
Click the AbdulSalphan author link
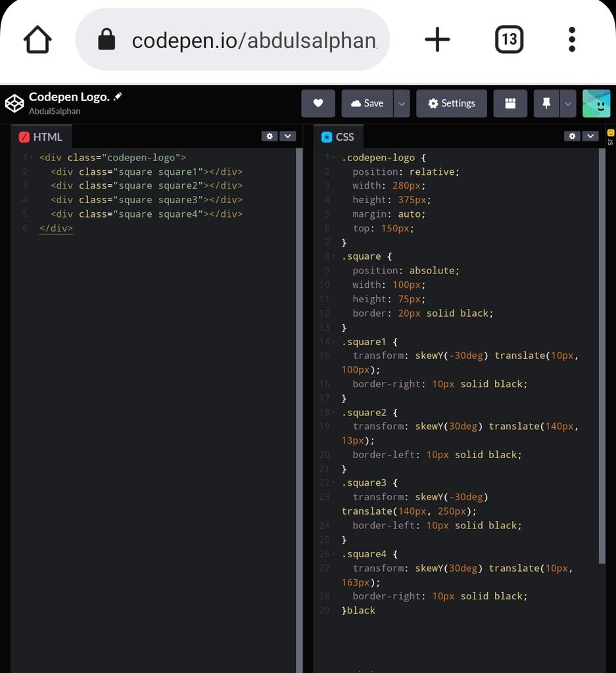55,111
